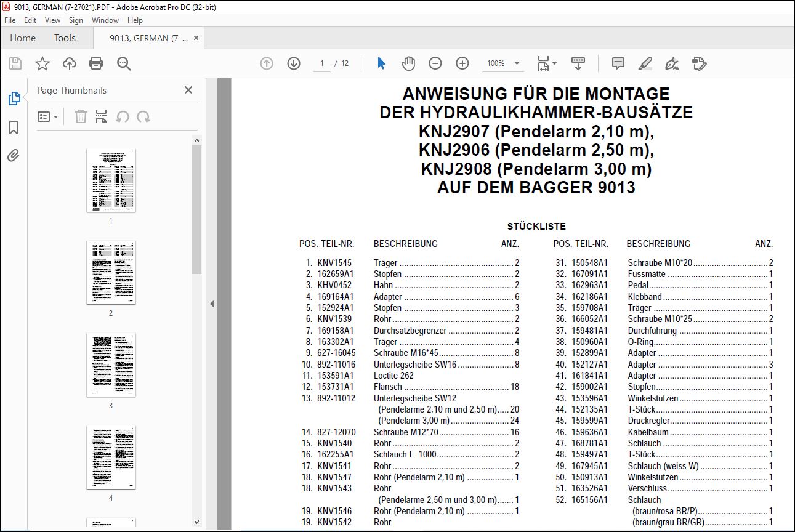Click the text Loctite 262

pyautogui.click(x=393, y=376)
